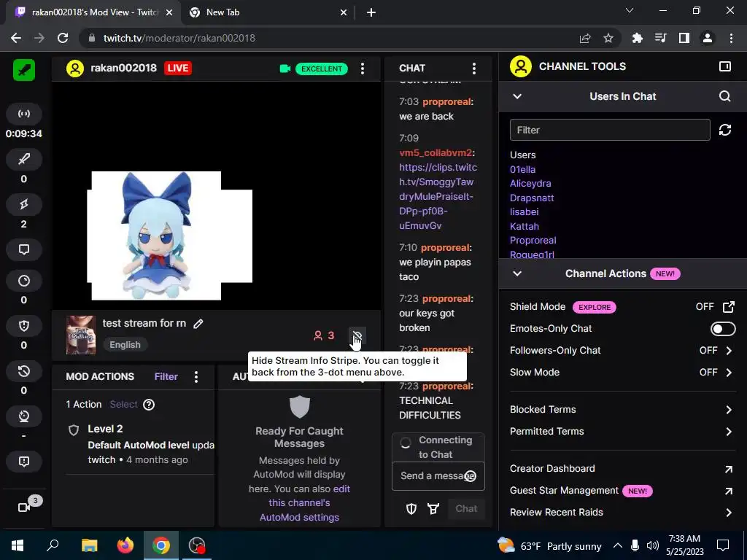Open the stream player three-dot menu
The width and height of the screenshot is (747, 560).
coord(363,69)
